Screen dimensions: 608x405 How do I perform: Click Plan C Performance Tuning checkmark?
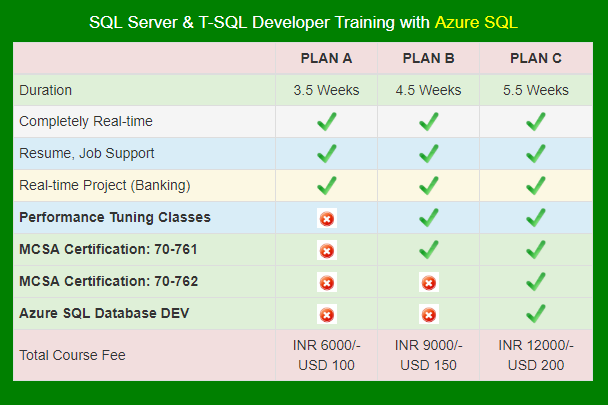pos(535,218)
